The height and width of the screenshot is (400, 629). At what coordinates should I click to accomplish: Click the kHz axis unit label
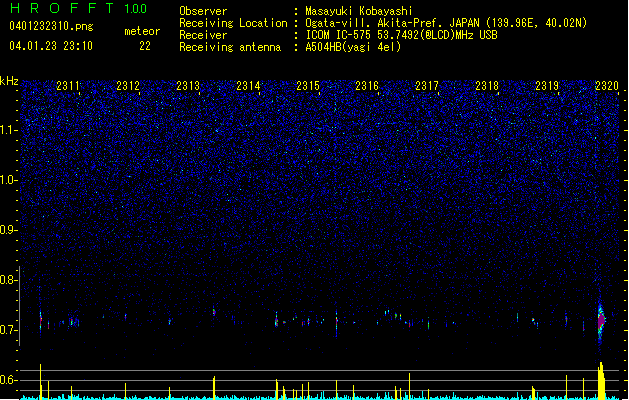tap(9, 81)
